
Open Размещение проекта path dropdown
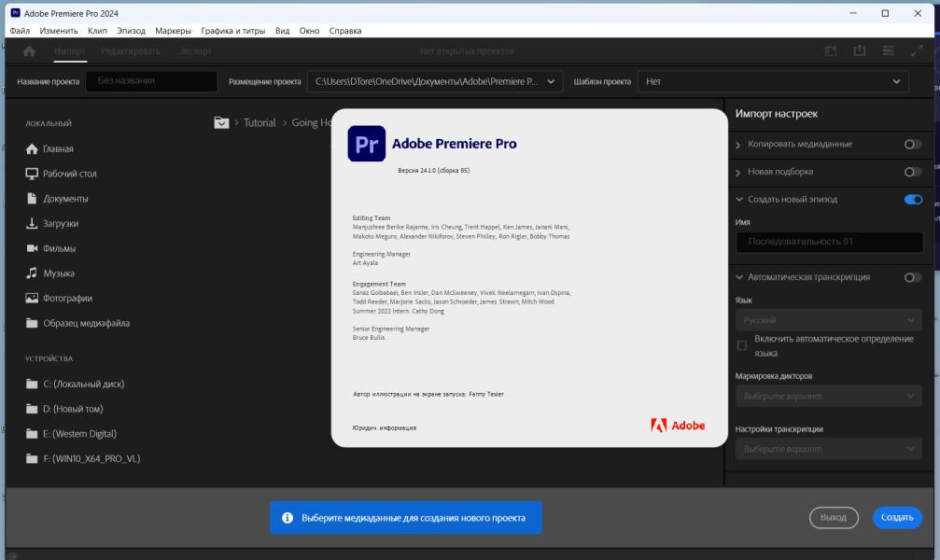tap(435, 81)
